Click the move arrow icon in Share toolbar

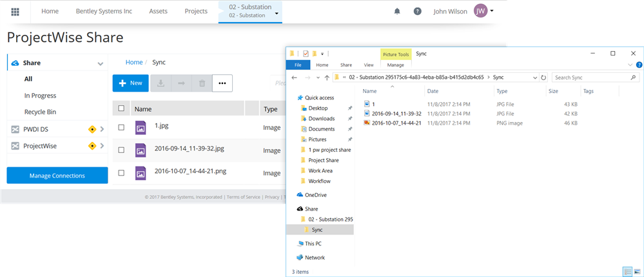click(x=181, y=83)
